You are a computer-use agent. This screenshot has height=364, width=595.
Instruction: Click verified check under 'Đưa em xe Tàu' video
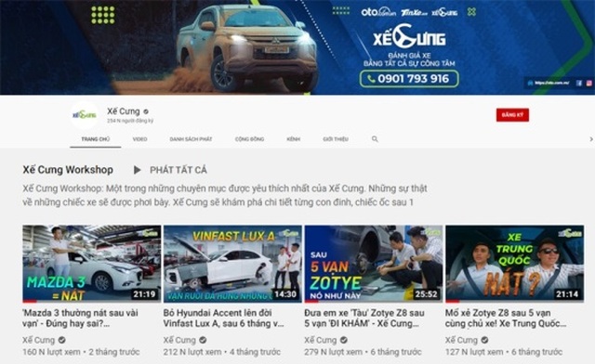click(344, 340)
